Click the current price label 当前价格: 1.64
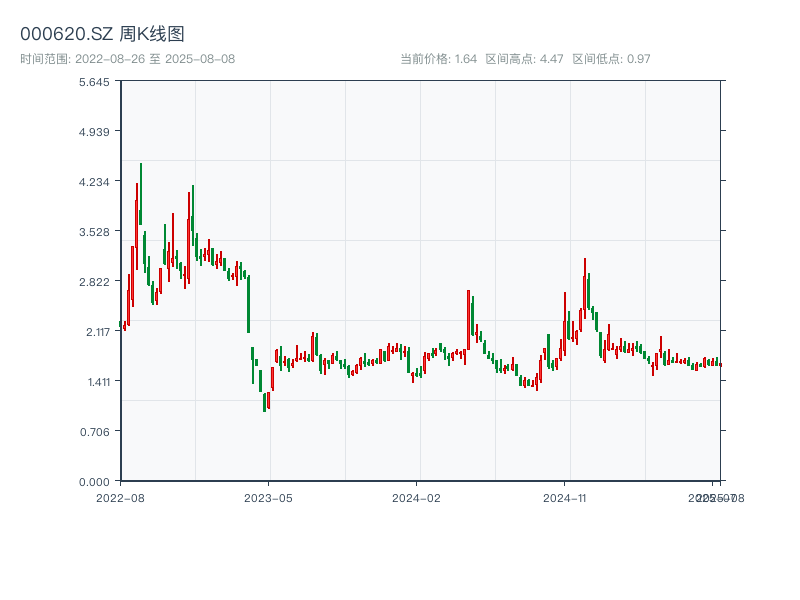Image resolution: width=800 pixels, height=600 pixels. pyautogui.click(x=438, y=59)
